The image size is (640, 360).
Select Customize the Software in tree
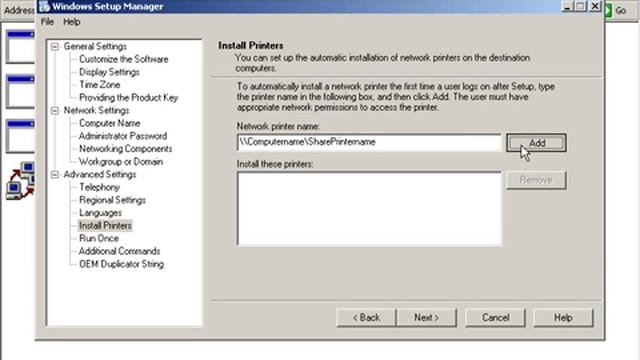(123, 59)
